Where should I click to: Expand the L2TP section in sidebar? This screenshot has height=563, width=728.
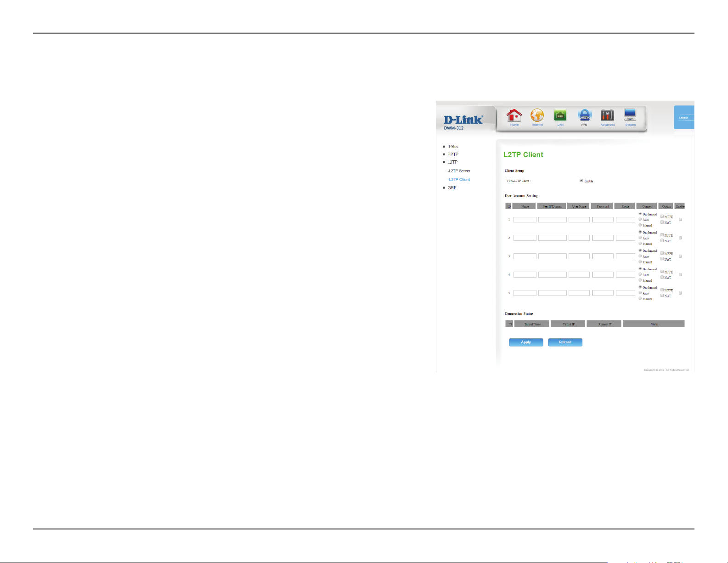pyautogui.click(x=452, y=162)
